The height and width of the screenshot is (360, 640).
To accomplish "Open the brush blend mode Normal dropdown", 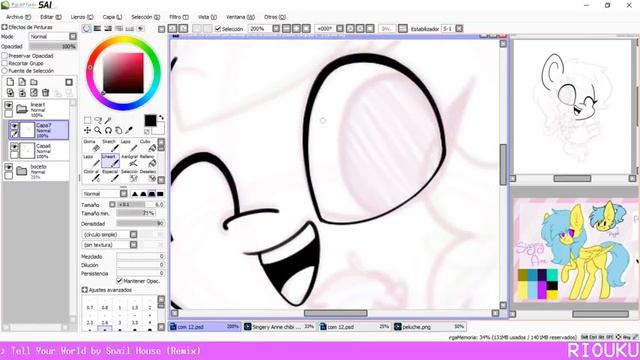I will [x=123, y=193].
